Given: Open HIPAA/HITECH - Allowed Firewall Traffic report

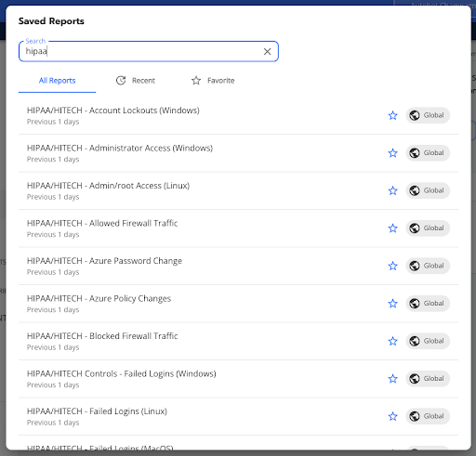Looking at the screenshot, I should (x=238, y=228).
